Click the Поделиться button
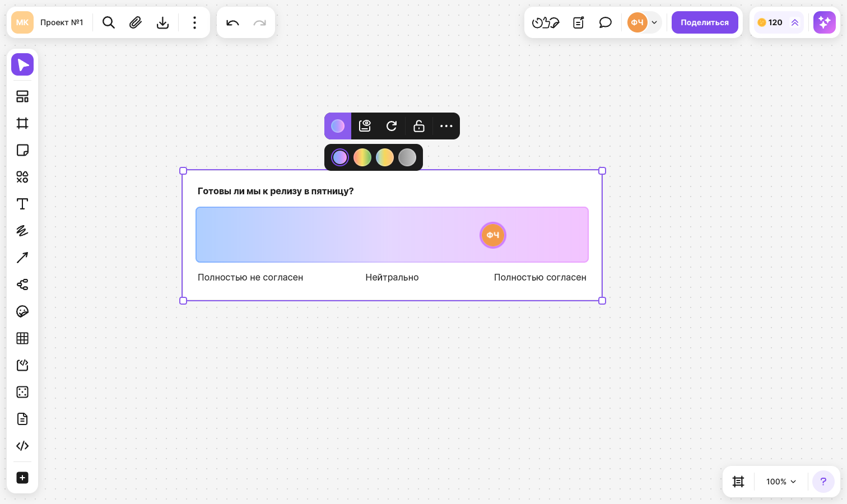The width and height of the screenshot is (847, 504). (705, 22)
